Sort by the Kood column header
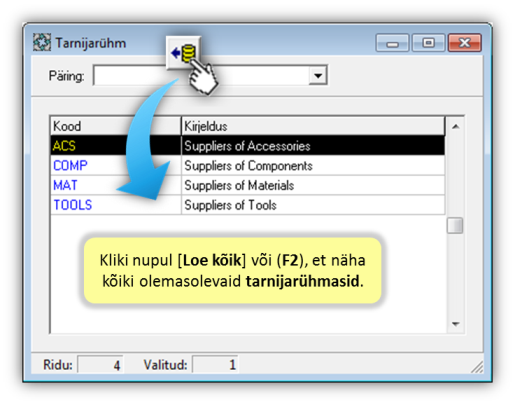 click(x=115, y=126)
